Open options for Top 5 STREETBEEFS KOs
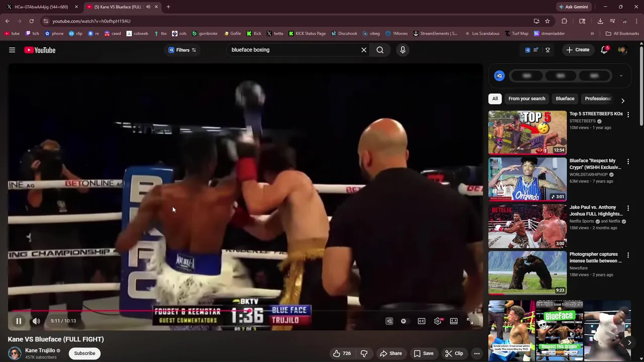644x362 pixels. tap(628, 115)
